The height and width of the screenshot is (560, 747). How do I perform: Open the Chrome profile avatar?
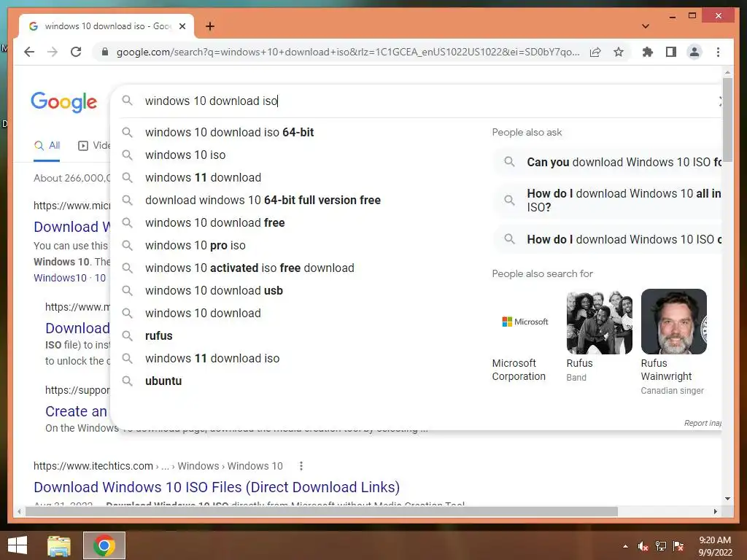[694, 52]
